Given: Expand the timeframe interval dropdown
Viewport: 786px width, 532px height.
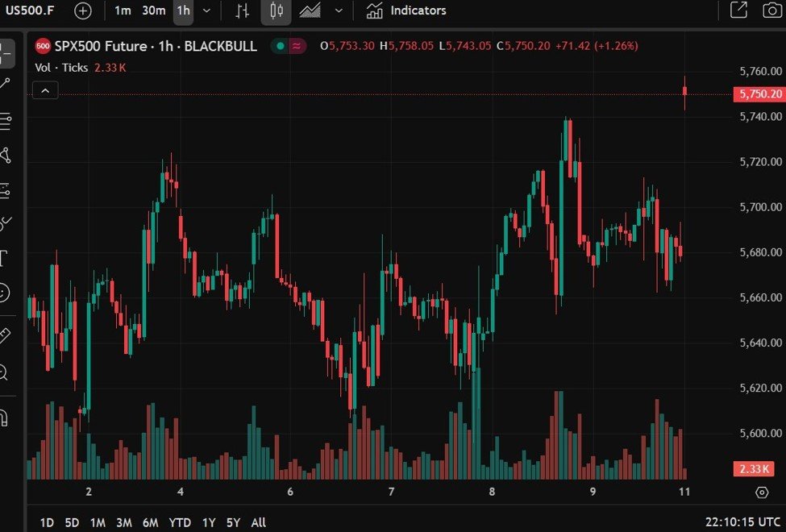Looking at the screenshot, I should (x=207, y=10).
